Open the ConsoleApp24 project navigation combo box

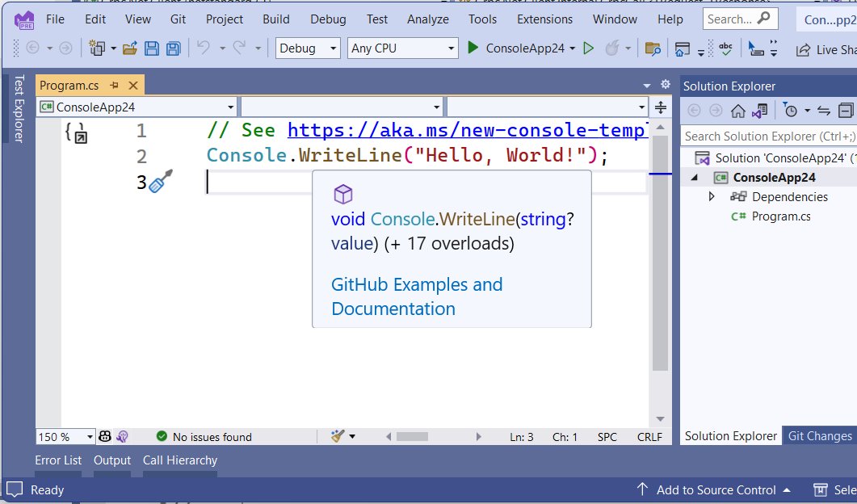pyautogui.click(x=137, y=107)
